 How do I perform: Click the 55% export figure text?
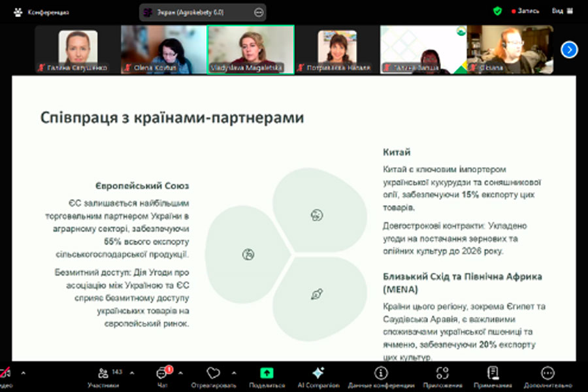[113, 242]
